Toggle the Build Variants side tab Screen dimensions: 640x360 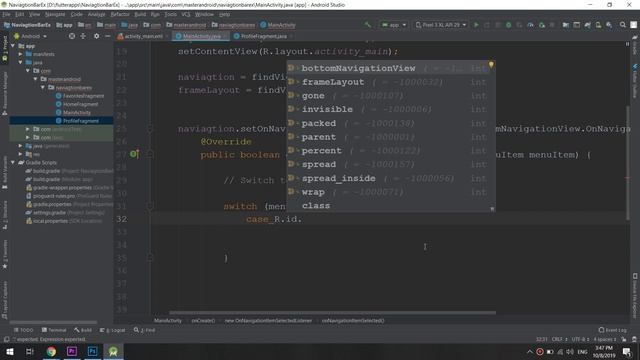pyautogui.click(x=4, y=172)
